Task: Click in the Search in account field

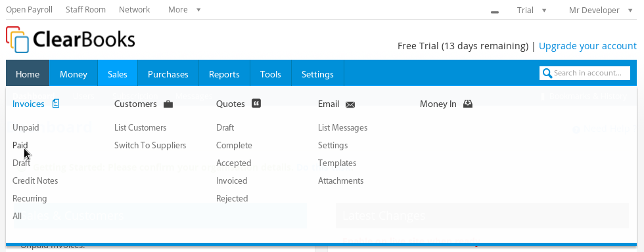Action: 585,73
